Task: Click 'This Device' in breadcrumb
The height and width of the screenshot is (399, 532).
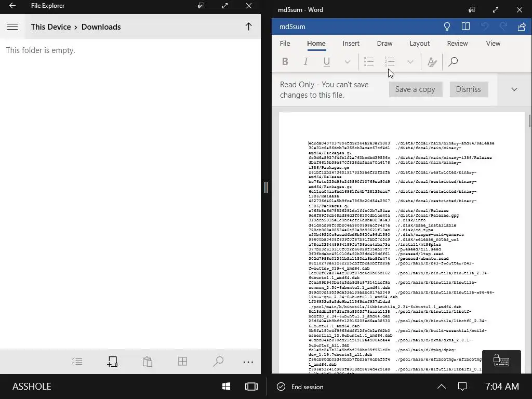Action: tap(51, 27)
